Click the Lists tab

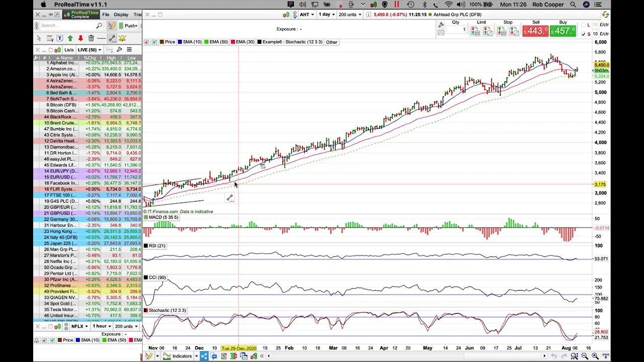point(69,50)
